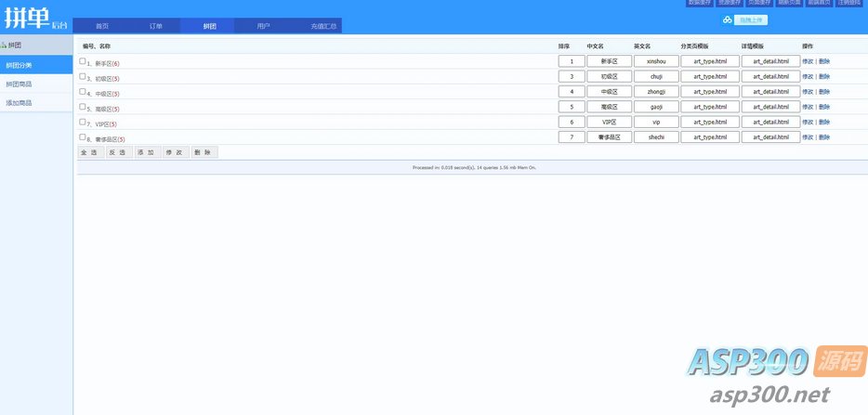Viewport: 868px width, 415px height.
Task: Click 修改 link for the 高级区 row
Action: (x=807, y=107)
